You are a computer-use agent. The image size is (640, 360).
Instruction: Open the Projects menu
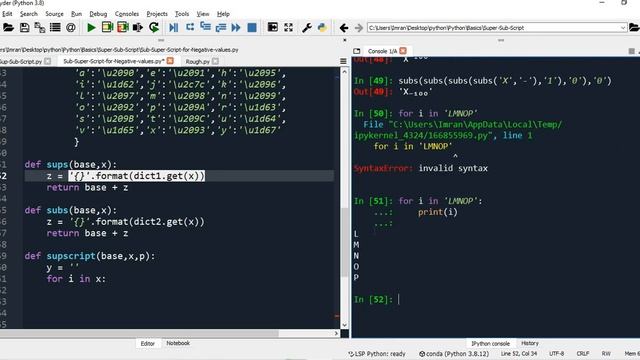(157, 14)
